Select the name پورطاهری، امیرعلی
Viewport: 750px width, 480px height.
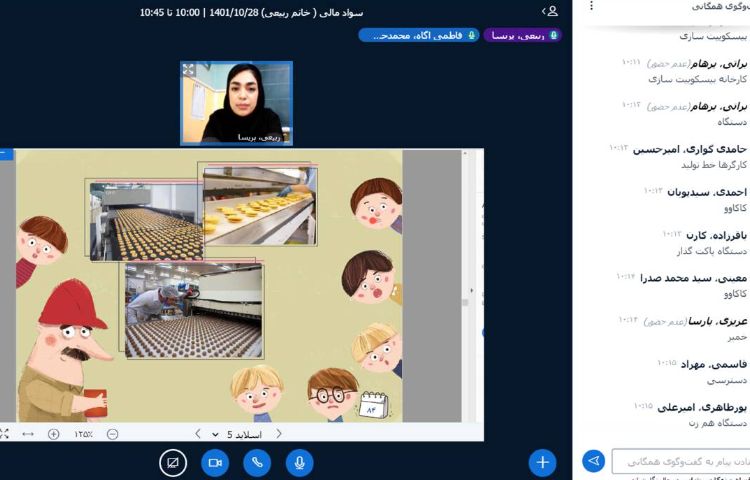coord(702,407)
